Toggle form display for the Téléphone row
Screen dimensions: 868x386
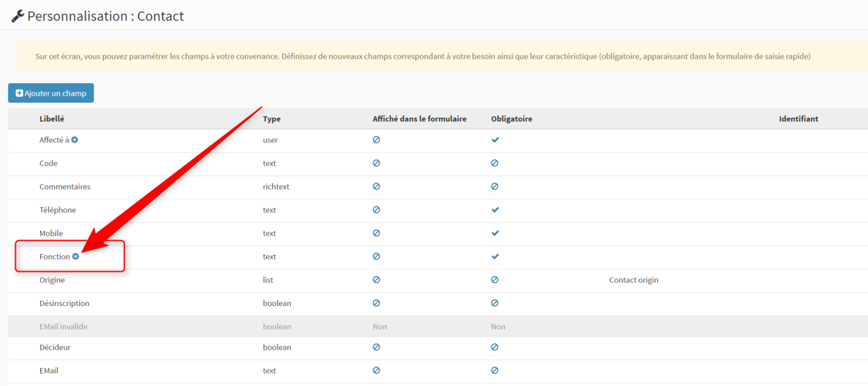pos(376,210)
